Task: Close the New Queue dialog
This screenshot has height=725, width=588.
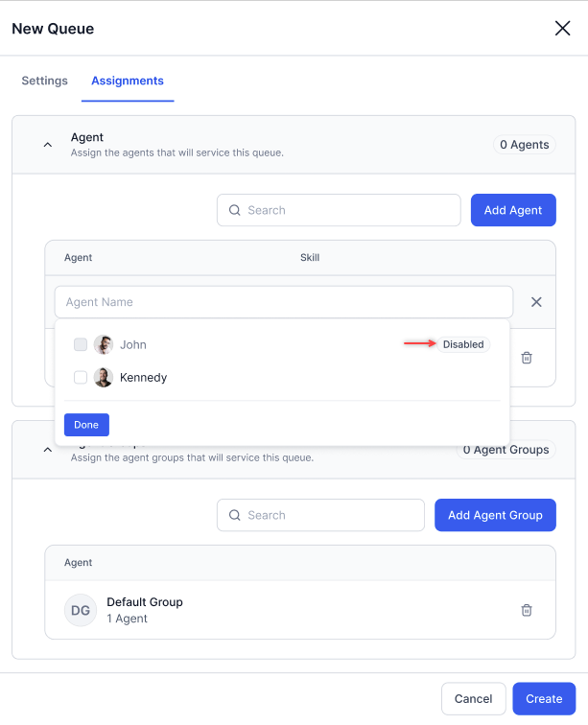Action: (x=562, y=28)
